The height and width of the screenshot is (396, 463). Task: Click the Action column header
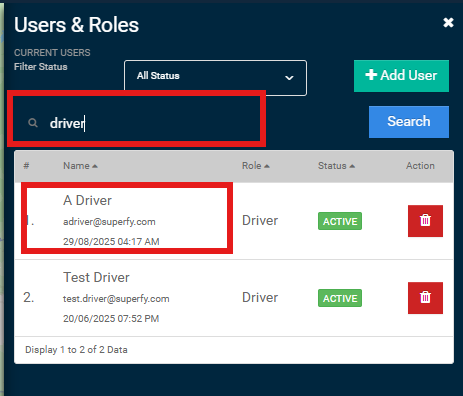[420, 166]
